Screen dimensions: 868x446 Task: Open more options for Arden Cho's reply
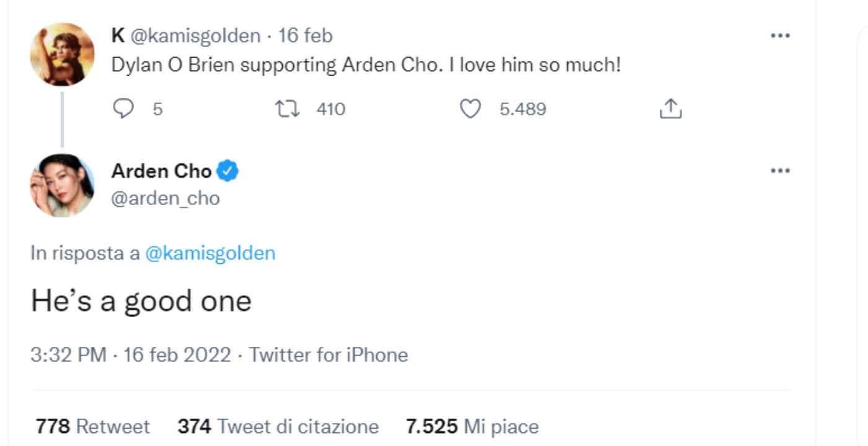[x=781, y=170]
